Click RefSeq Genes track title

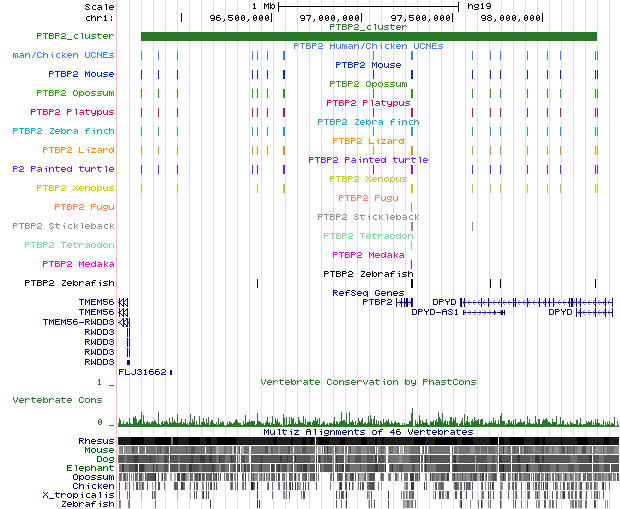point(368,293)
